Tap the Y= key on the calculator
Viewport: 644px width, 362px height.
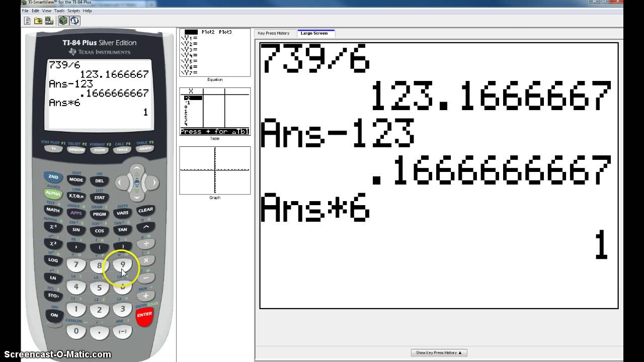(53, 149)
